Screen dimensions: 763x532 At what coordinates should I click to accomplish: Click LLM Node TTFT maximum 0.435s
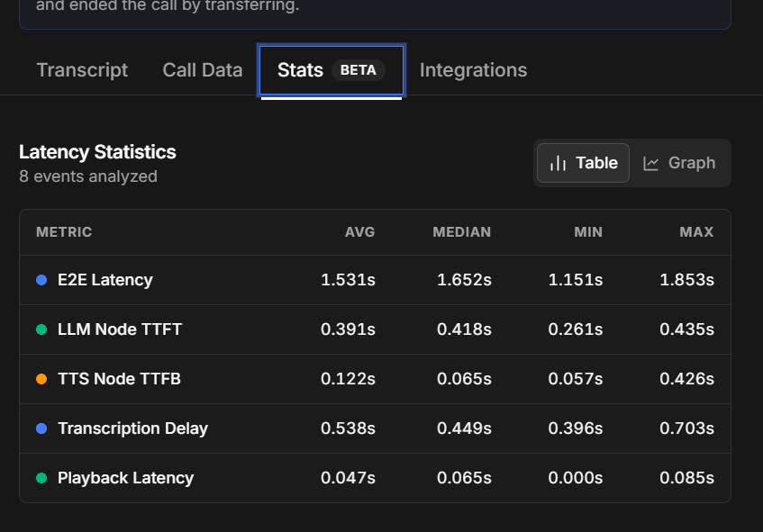[686, 329]
